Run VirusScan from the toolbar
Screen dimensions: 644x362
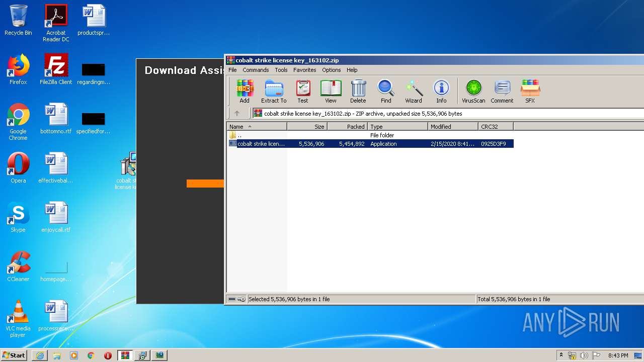point(473,92)
